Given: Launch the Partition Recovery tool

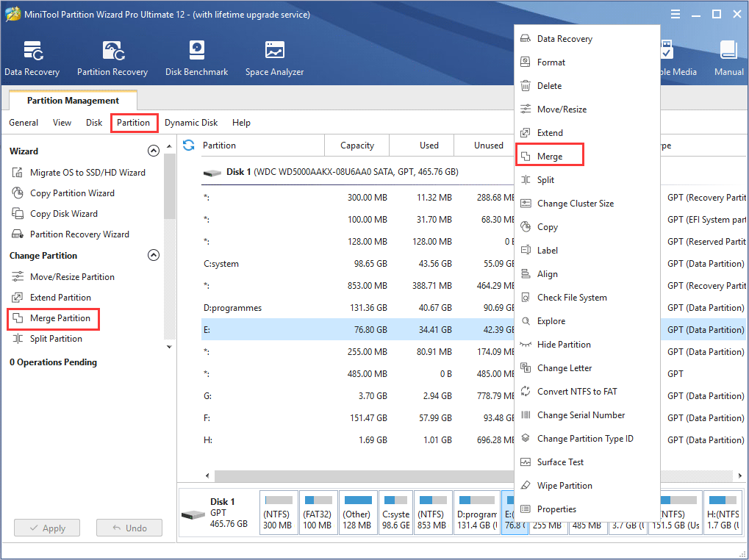Looking at the screenshot, I should [112, 57].
